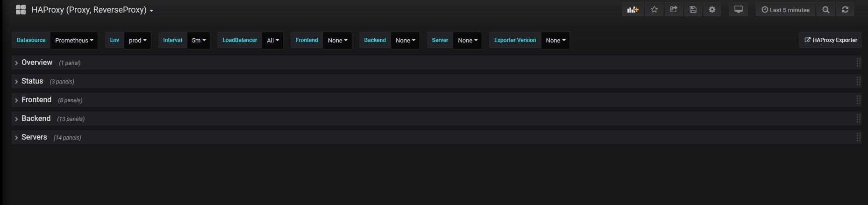
Task: Expand the Overview row
Action: coord(36,63)
